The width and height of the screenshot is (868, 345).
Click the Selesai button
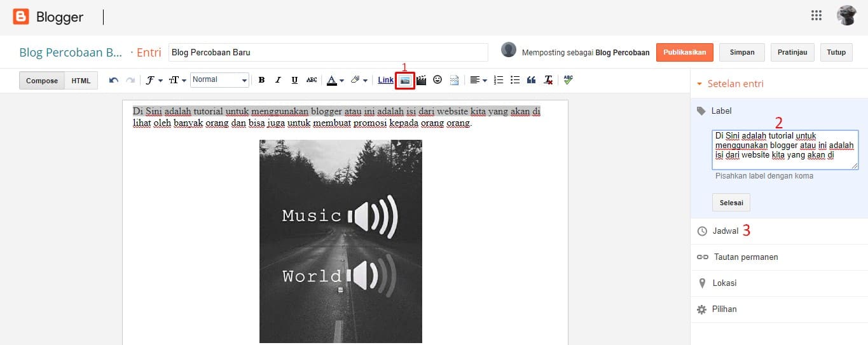tap(731, 202)
